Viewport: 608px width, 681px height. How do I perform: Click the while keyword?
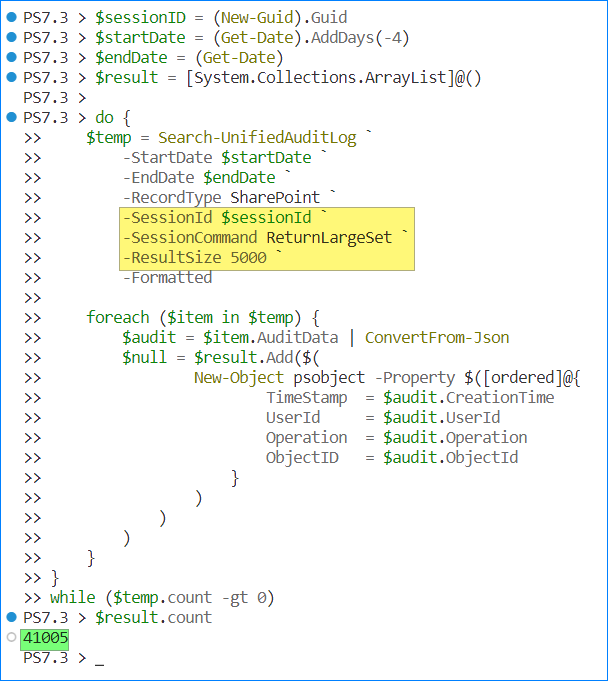[x=73, y=598]
